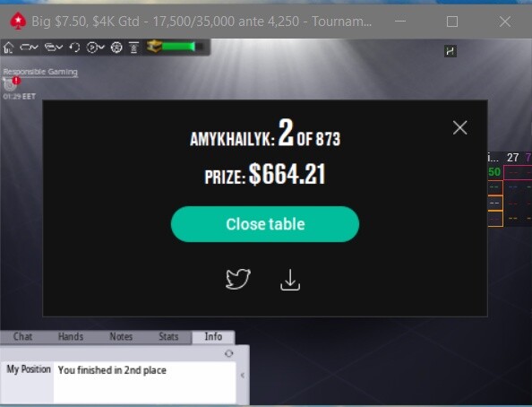Click the hand replayer refresh icon
This screenshot has height=407, width=532.
[x=74, y=48]
